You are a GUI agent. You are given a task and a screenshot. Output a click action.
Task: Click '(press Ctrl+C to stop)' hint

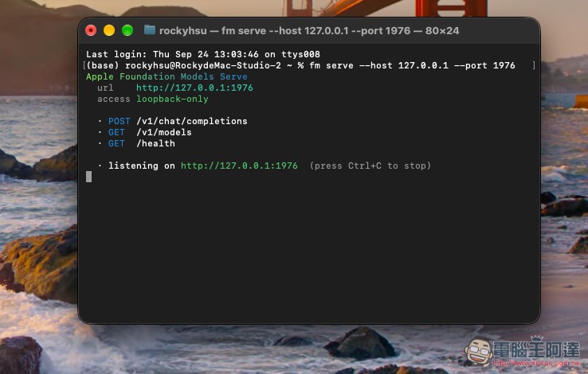370,166
